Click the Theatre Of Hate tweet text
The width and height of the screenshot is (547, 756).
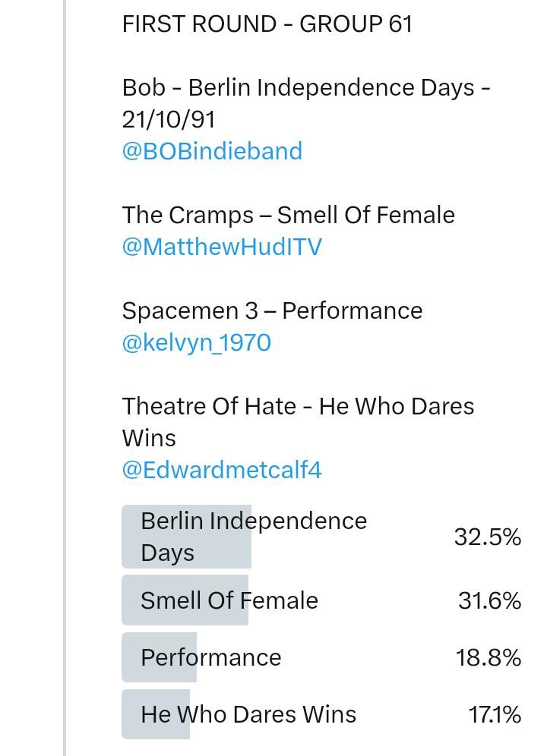point(298,407)
